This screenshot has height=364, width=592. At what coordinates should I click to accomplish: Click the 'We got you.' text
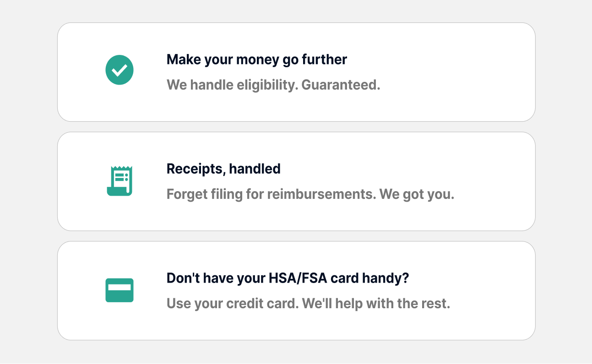coord(417,194)
